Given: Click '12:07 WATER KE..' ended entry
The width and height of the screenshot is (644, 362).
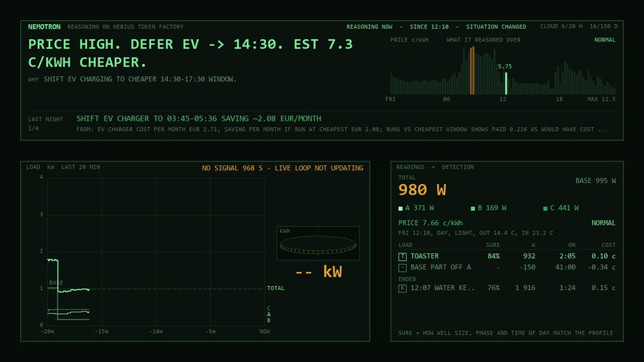Looking at the screenshot, I should [x=443, y=288].
